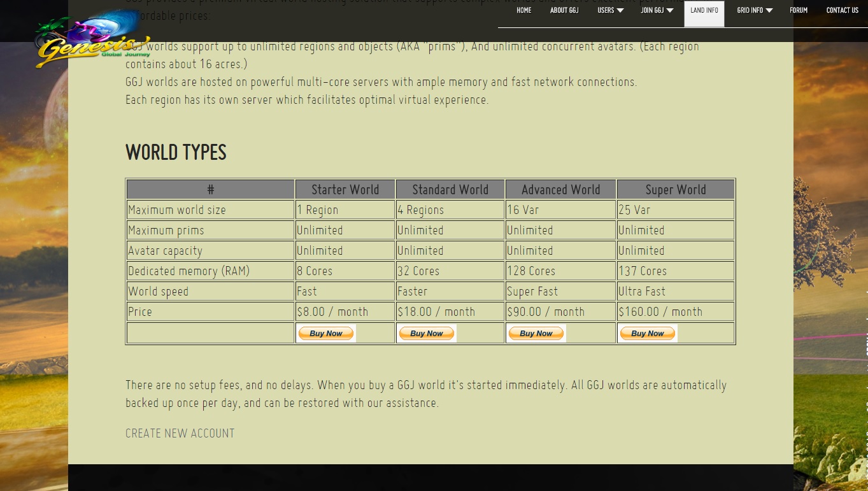
Task: Follow the CREATE NEW ACCOUNT link
Action: pos(180,433)
